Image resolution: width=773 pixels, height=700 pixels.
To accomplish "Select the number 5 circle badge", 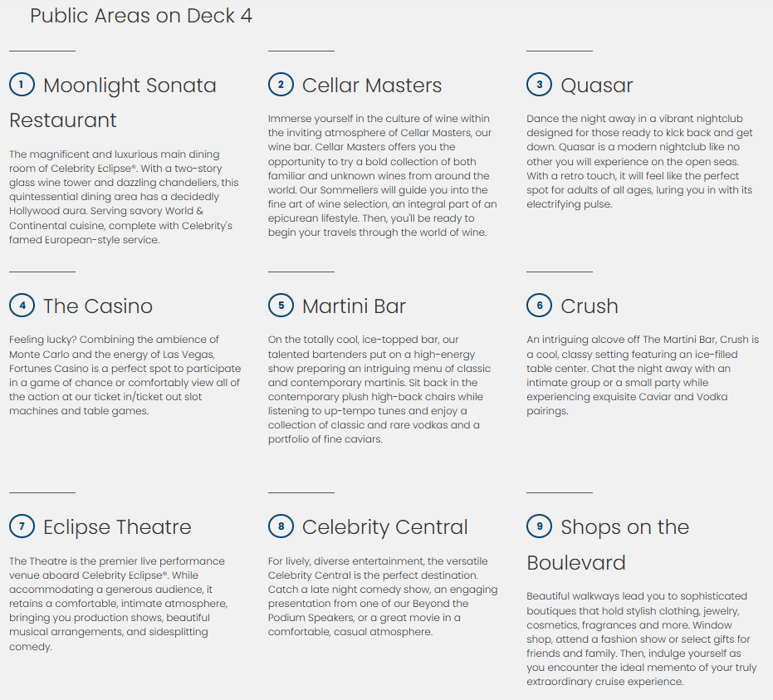I will [x=281, y=306].
